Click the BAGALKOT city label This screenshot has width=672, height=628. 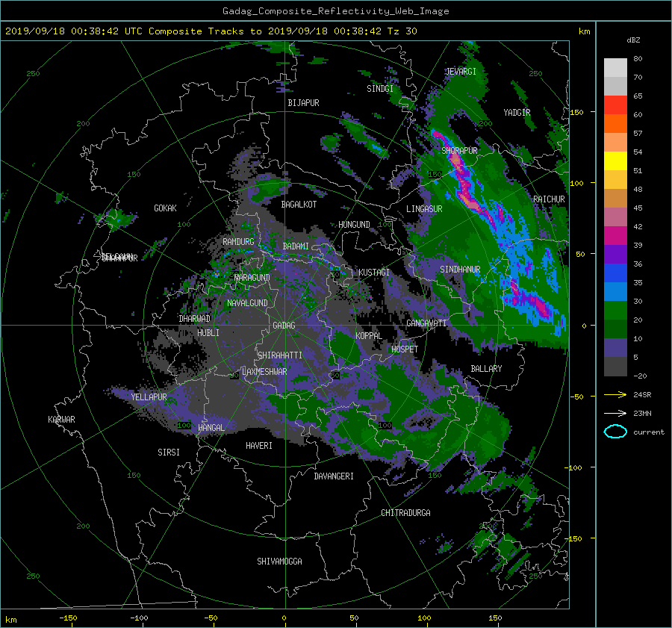[x=299, y=205]
